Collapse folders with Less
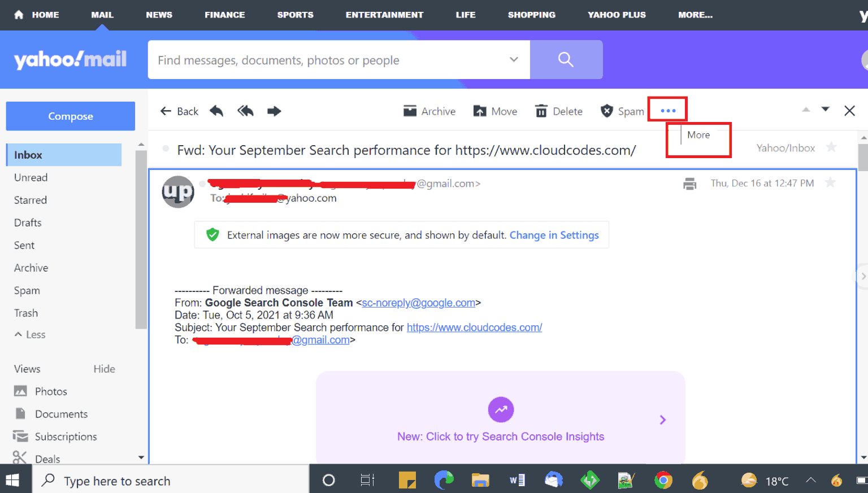This screenshot has width=868, height=493. tap(30, 334)
